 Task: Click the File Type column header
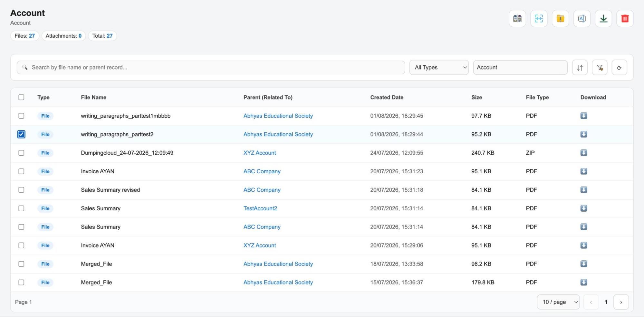[537, 97]
